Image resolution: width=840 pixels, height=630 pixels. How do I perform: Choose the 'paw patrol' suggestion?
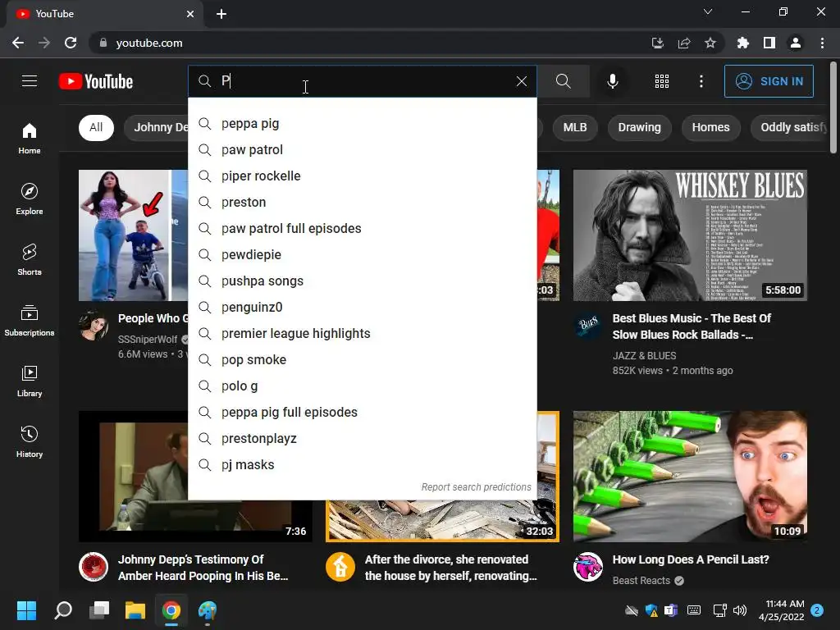(362, 150)
